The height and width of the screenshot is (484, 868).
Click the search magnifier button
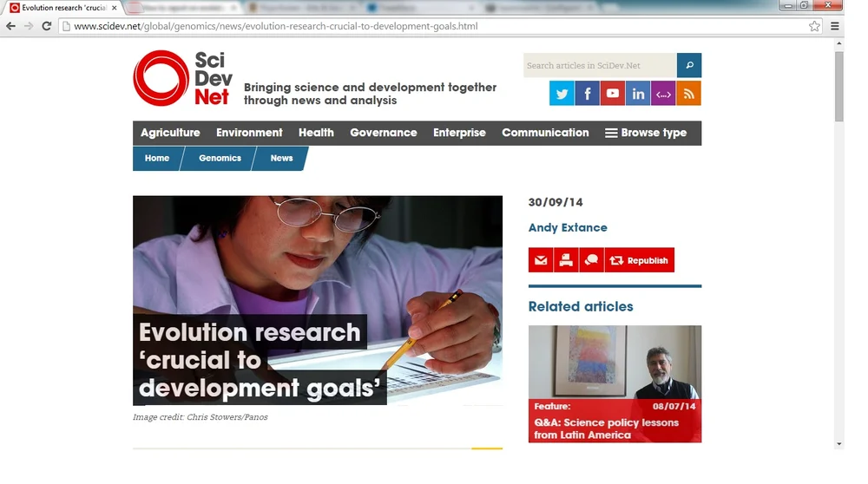click(x=689, y=65)
